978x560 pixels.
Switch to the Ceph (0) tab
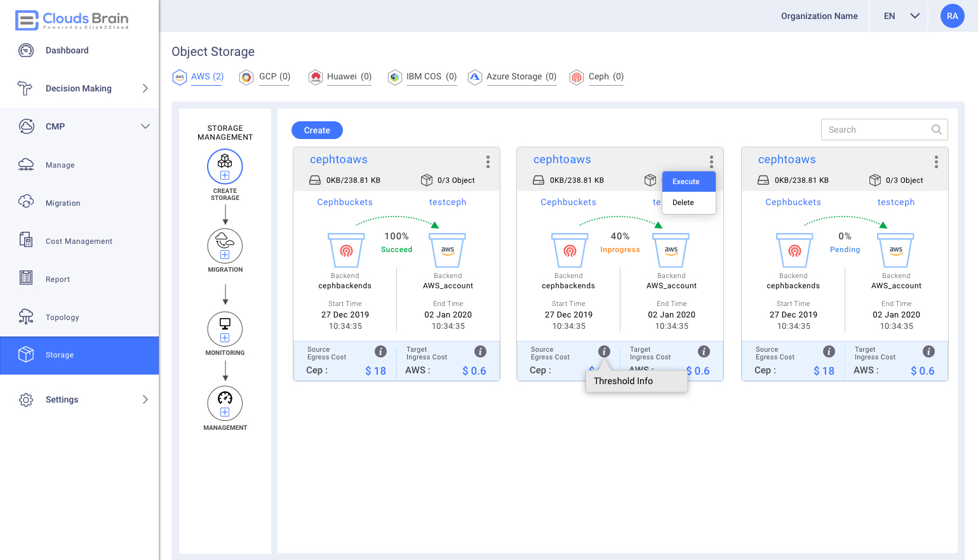coord(596,77)
